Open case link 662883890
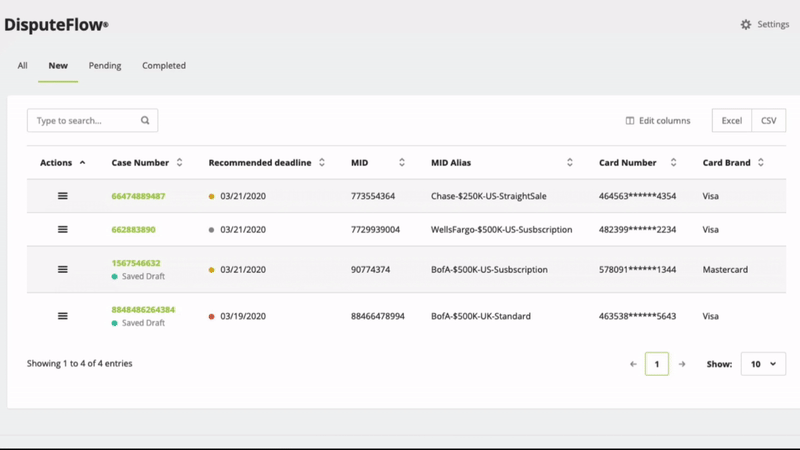 [134, 230]
